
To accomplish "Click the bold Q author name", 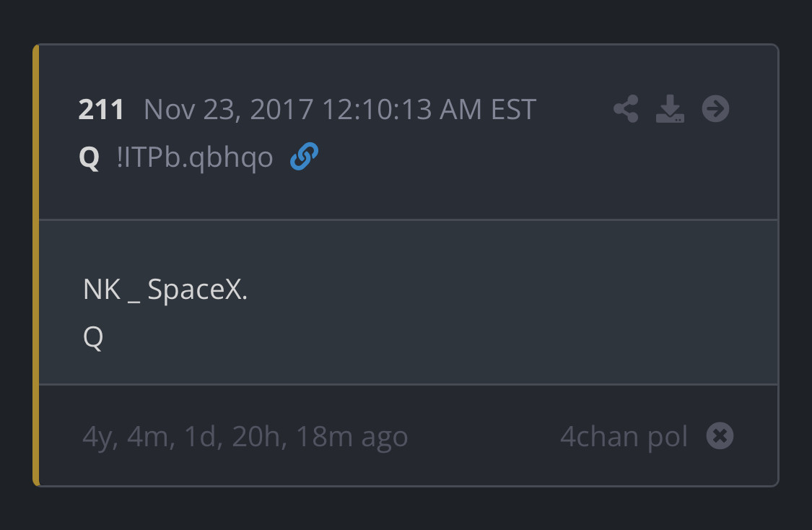I will coord(89,157).
